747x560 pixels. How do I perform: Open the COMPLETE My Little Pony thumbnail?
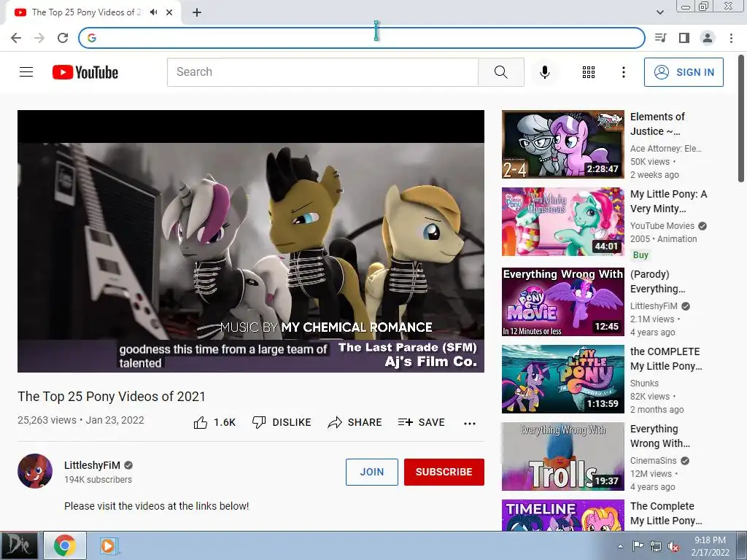coord(562,379)
